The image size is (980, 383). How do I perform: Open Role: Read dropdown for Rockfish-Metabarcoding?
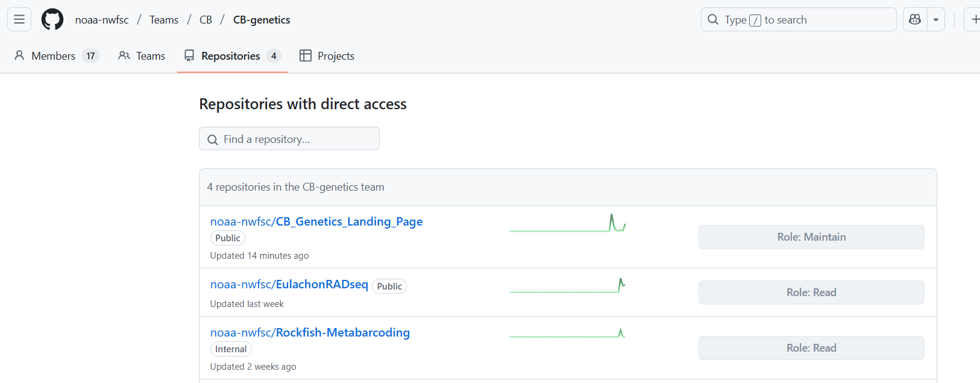[811, 348]
